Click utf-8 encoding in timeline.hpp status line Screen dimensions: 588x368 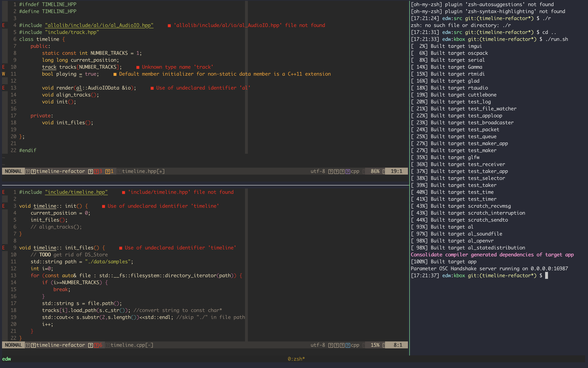pos(317,171)
